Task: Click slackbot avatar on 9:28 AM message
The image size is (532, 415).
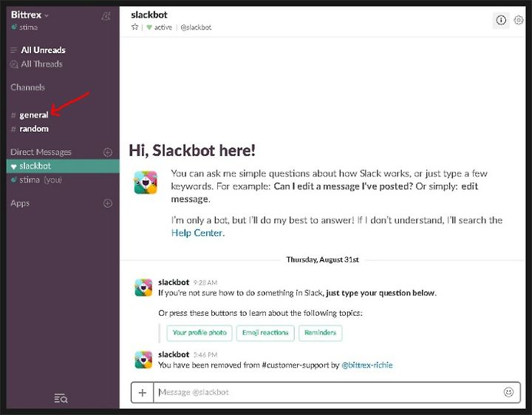Action: click(143, 288)
